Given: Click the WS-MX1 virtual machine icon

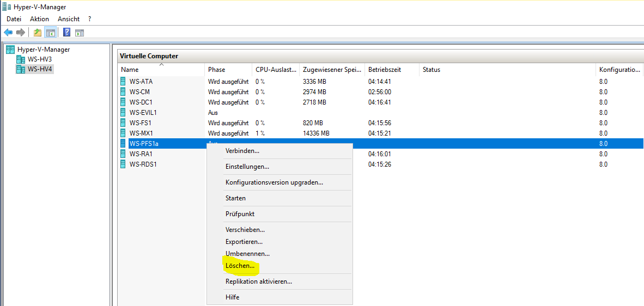Looking at the screenshot, I should tap(123, 133).
